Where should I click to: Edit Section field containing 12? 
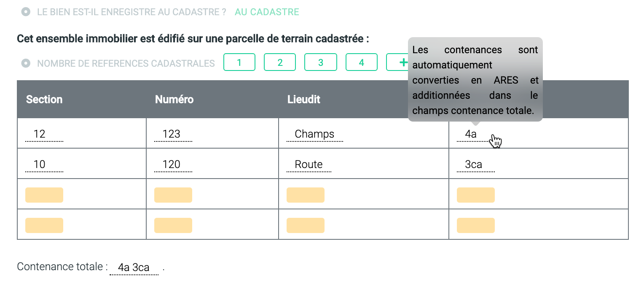tap(44, 134)
